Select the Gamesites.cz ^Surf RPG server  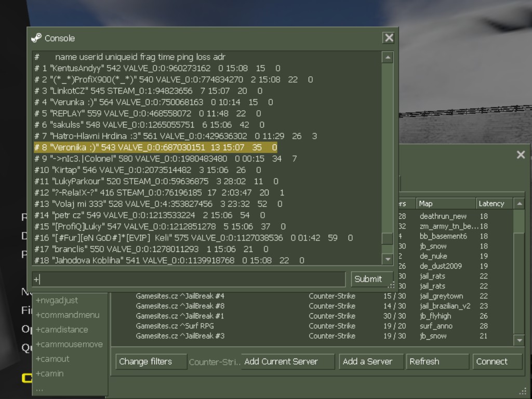pyautogui.click(x=175, y=326)
